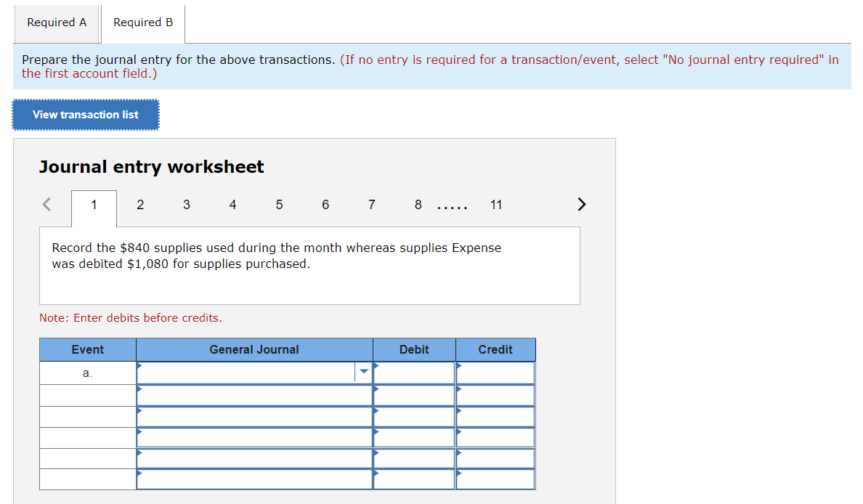
Task: Click the Credit field on the last row
Action: (x=496, y=479)
